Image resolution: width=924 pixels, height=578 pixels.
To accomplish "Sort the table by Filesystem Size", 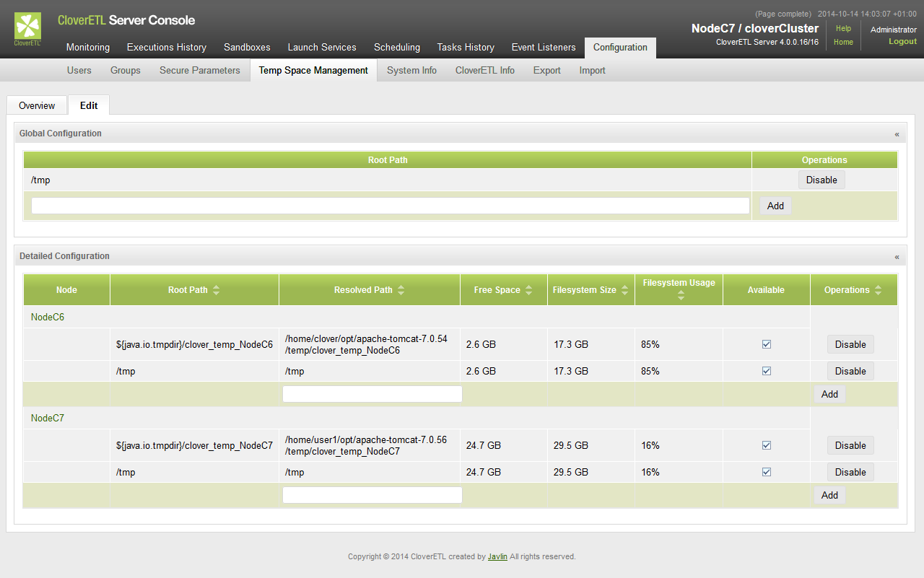I will click(x=624, y=290).
